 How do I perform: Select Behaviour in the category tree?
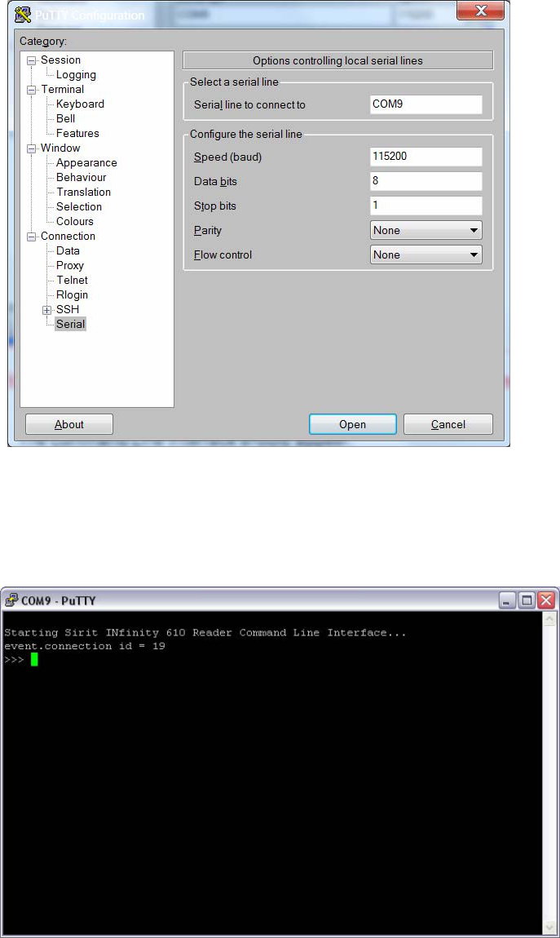pyautogui.click(x=82, y=177)
